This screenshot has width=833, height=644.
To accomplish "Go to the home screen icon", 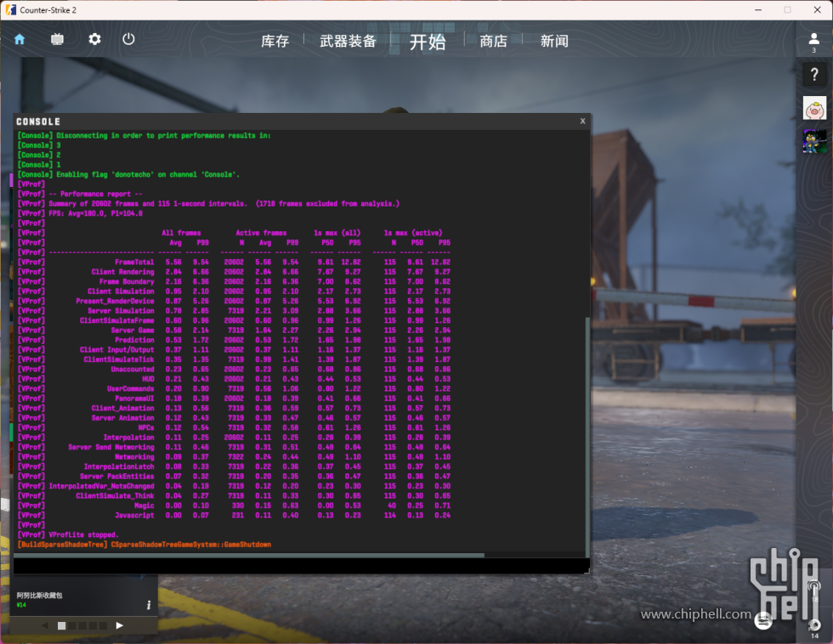I will [20, 39].
